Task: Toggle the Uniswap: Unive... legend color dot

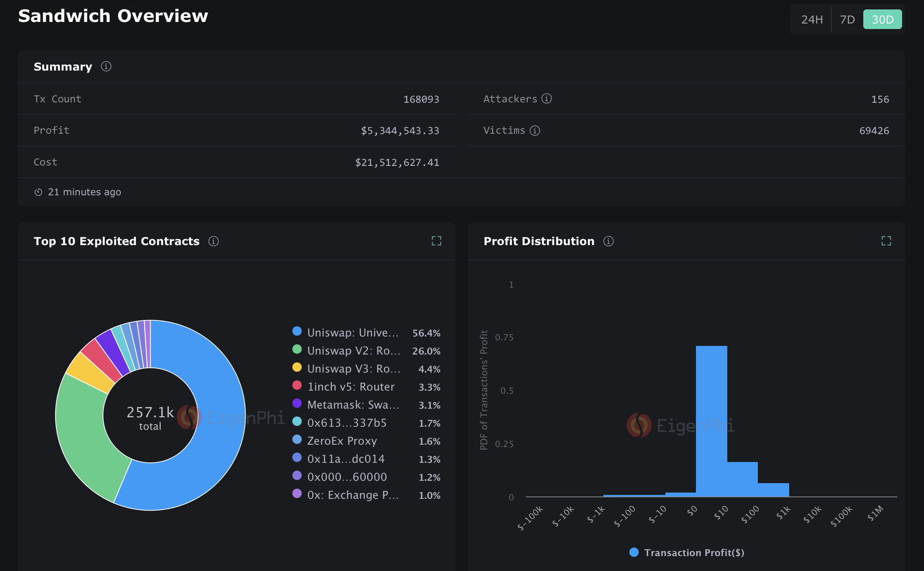Action: [x=297, y=331]
